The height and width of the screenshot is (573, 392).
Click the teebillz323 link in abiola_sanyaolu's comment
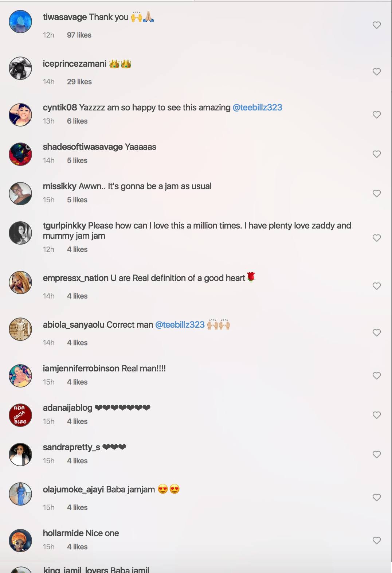click(x=180, y=324)
